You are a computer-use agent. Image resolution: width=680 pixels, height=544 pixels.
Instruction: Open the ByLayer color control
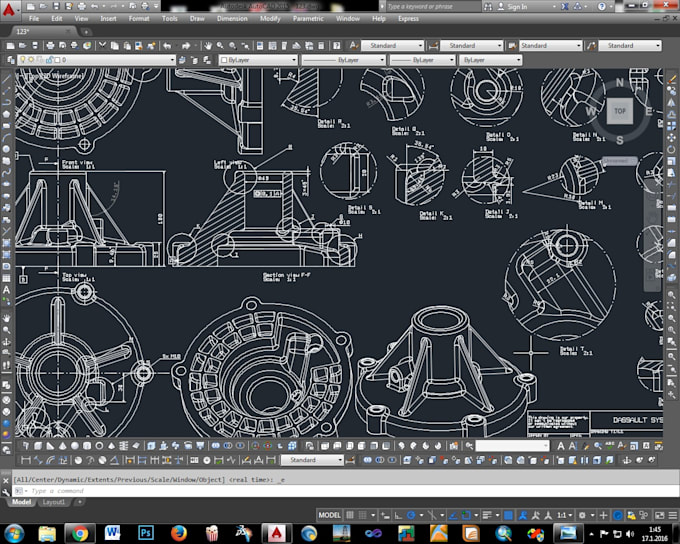tap(257, 60)
